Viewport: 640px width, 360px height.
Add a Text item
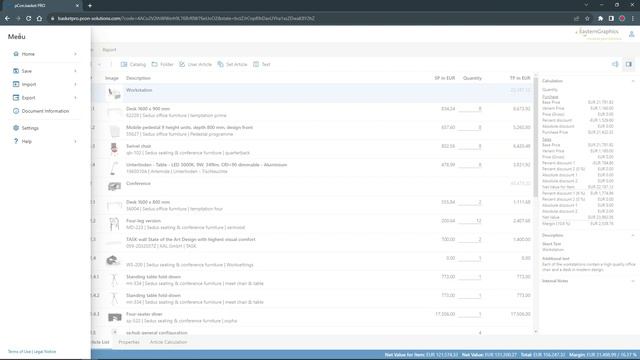pos(262,64)
